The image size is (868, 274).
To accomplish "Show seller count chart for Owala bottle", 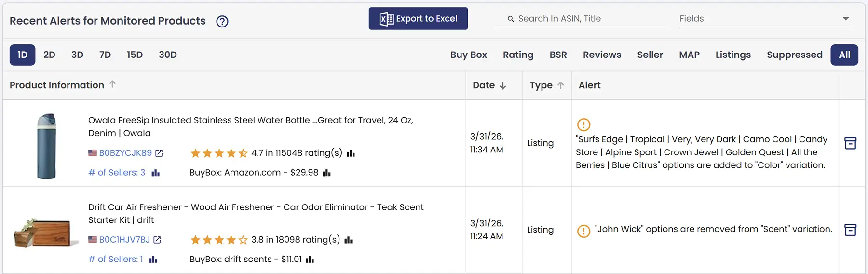I will (x=155, y=173).
